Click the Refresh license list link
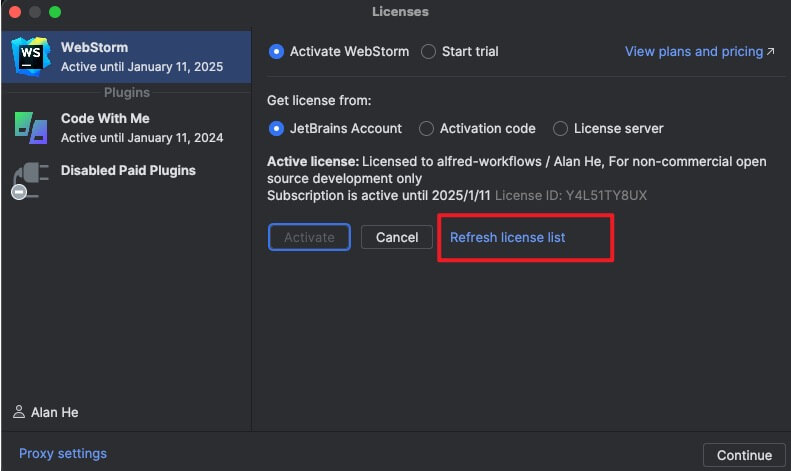Screen dimensions: 791x471 tap(507, 237)
